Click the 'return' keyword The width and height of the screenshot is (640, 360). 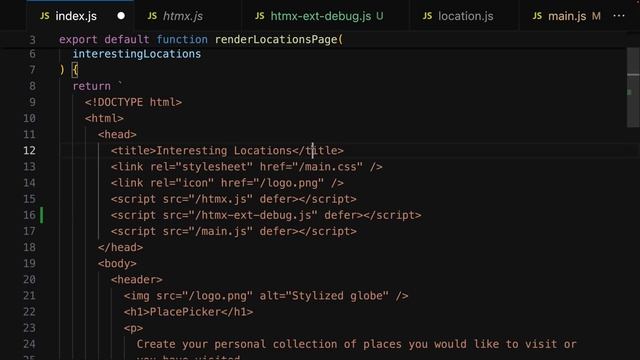pyautogui.click(x=91, y=86)
